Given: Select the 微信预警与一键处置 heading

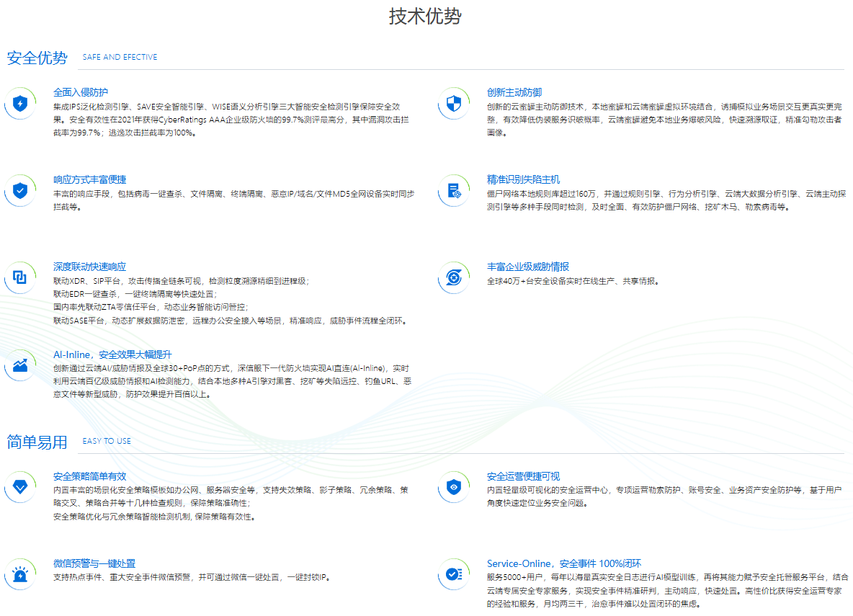Looking at the screenshot, I should (x=94, y=563).
